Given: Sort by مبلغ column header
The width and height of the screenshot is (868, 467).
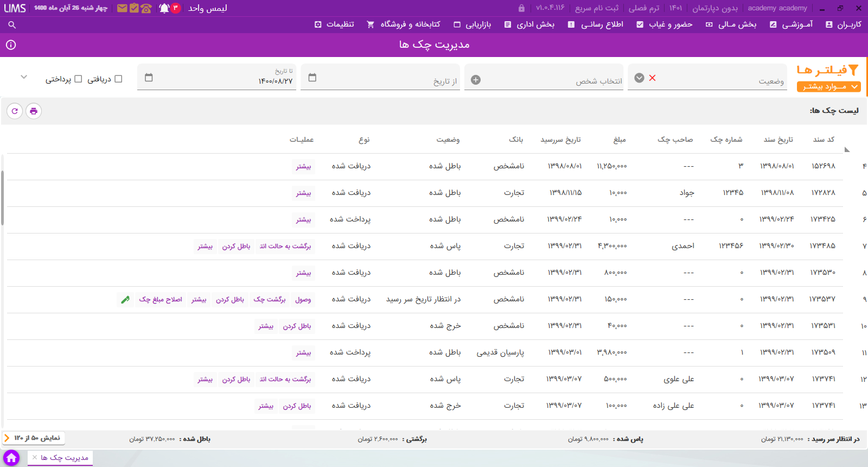Looking at the screenshot, I should 620,140.
